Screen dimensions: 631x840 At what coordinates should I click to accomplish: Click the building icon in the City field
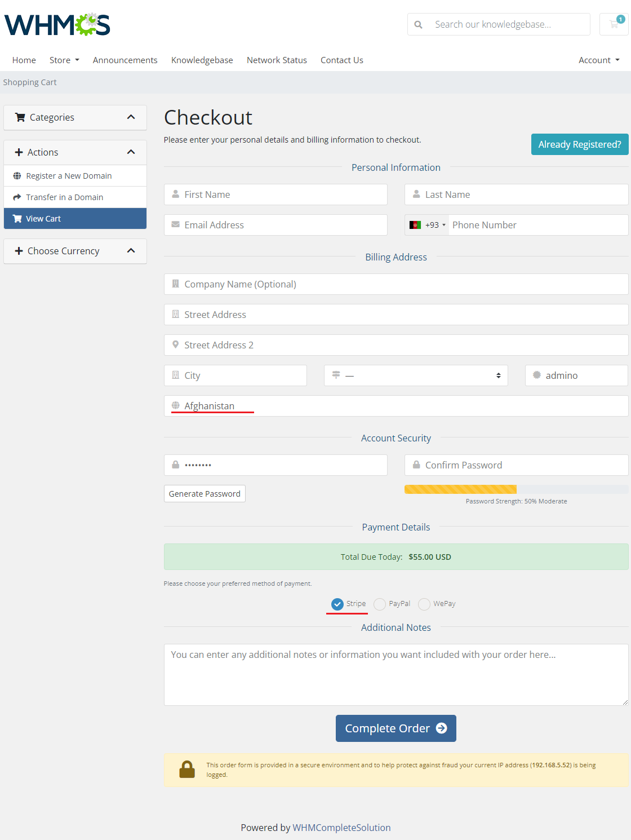tap(175, 375)
